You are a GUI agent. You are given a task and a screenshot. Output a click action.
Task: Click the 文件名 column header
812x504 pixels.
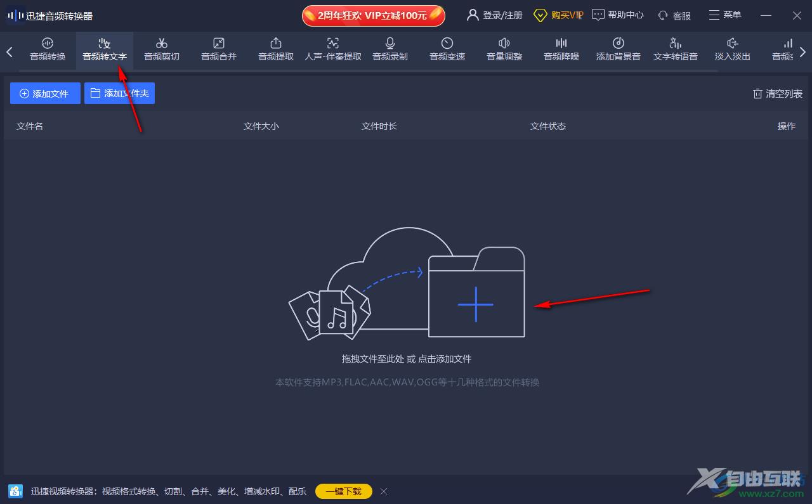30,126
